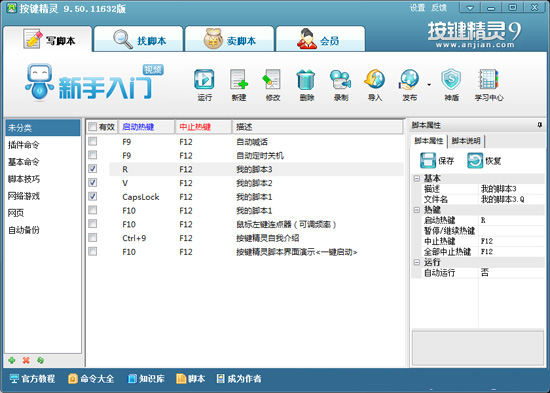Image resolution: width=550 pixels, height=393 pixels.
Task: Open the 修改 (Edit) script icon
Action: click(x=272, y=80)
